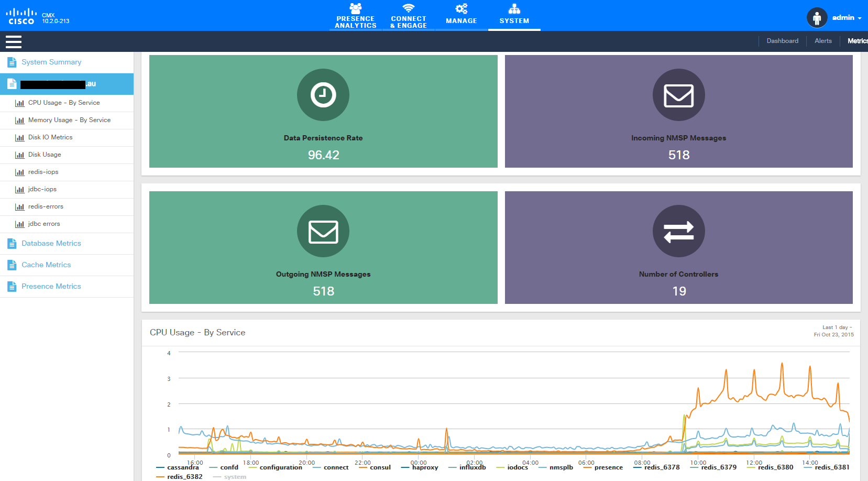Go to the Manage section
This screenshot has height=481, width=868.
coord(462,16)
